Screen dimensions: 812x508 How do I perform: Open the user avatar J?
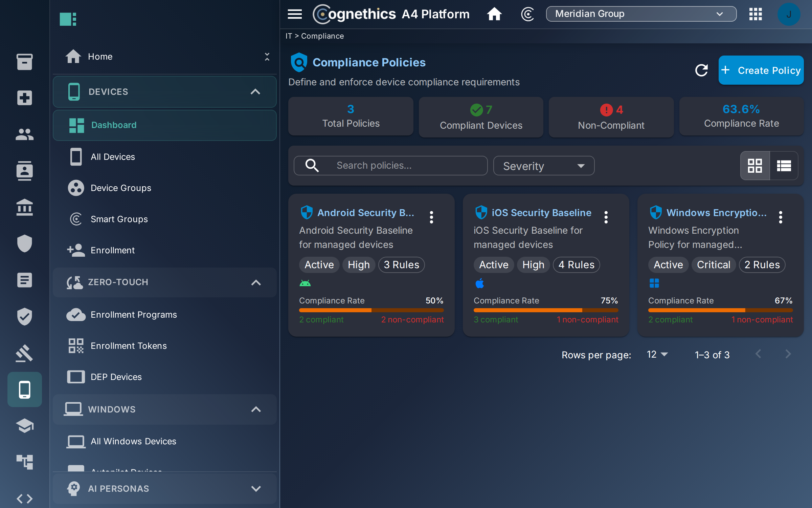(789, 14)
